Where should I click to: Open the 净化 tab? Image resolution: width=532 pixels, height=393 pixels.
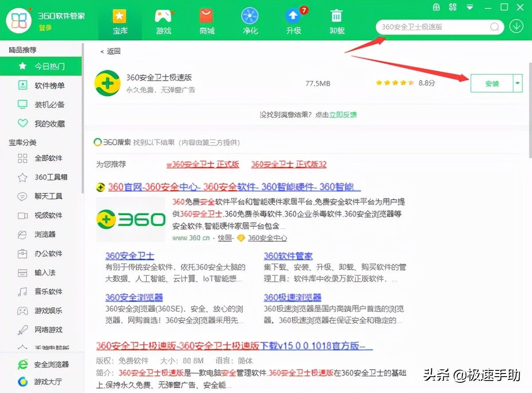[x=250, y=21]
